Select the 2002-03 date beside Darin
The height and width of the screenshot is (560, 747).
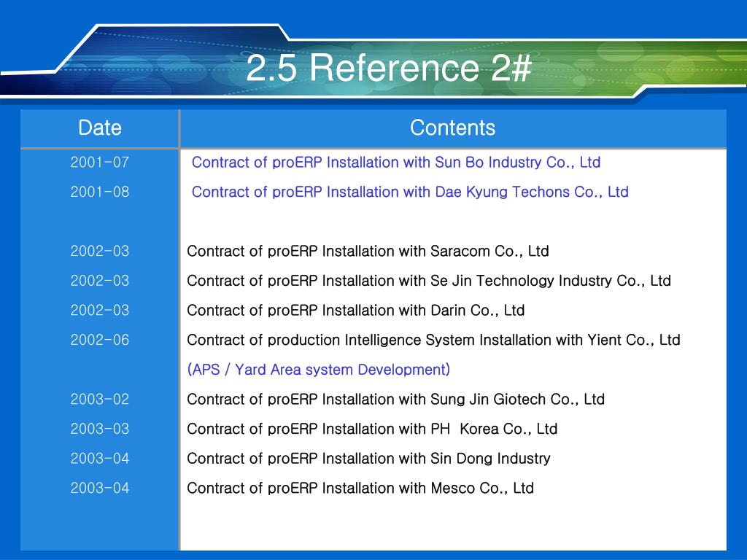point(99,310)
